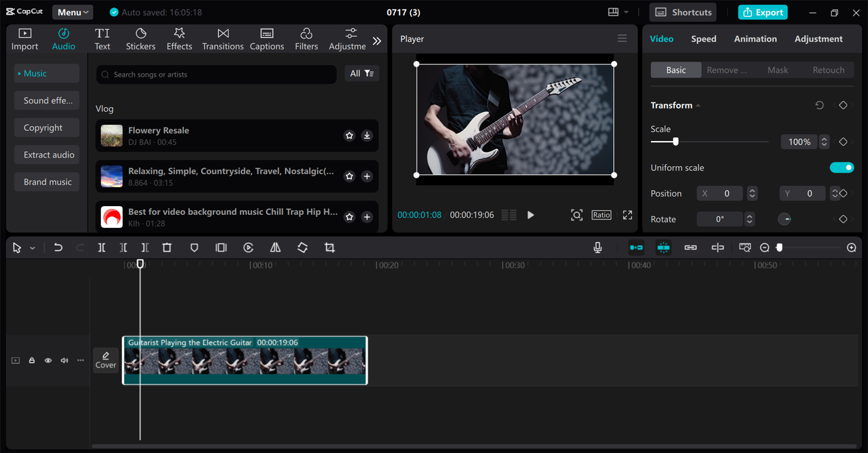The width and height of the screenshot is (868, 453).
Task: Switch to the Text tab
Action: (102, 39)
